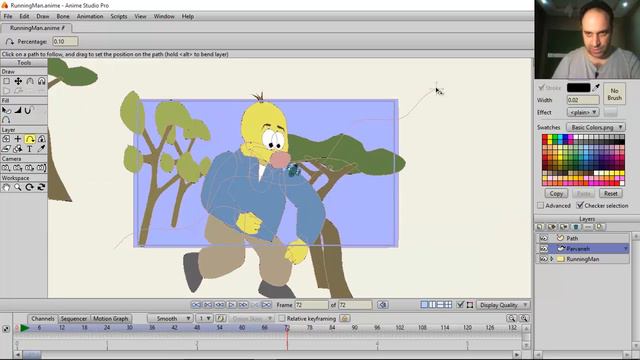Click the New Layer icon in Layers panel
The height and width of the screenshot is (360, 640).
point(540,227)
